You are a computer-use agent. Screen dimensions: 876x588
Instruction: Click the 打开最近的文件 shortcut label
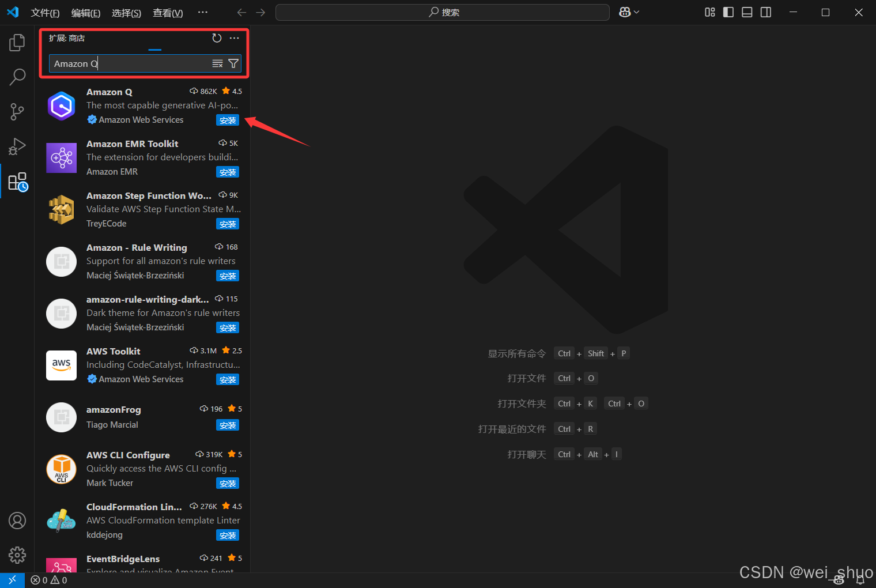(x=512, y=429)
